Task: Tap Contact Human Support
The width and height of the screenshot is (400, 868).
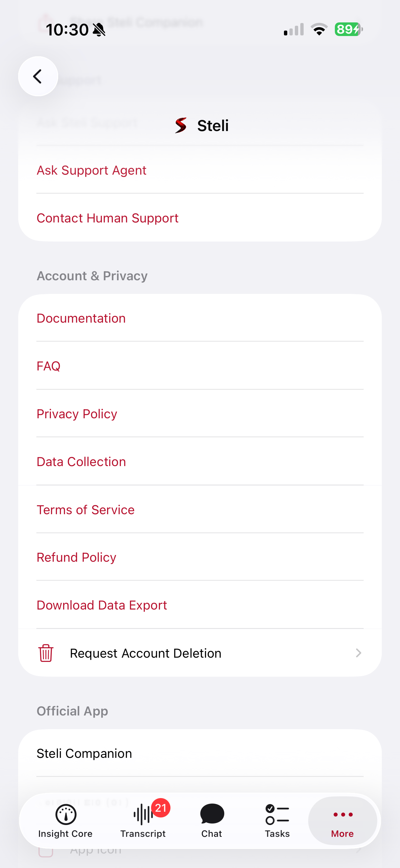Action: click(x=108, y=218)
